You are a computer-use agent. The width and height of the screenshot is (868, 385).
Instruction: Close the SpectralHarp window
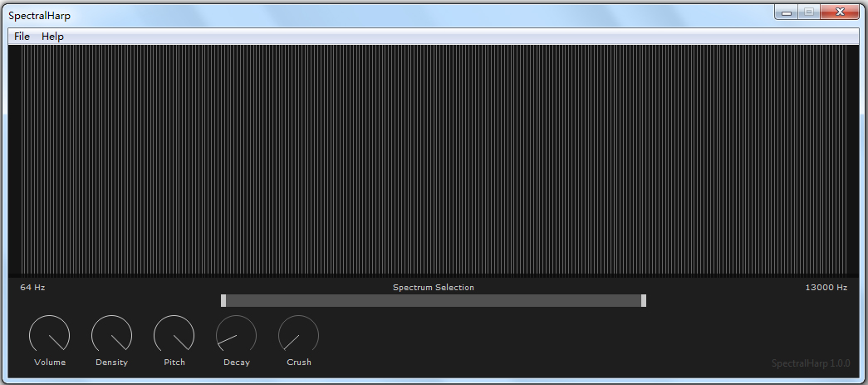840,12
